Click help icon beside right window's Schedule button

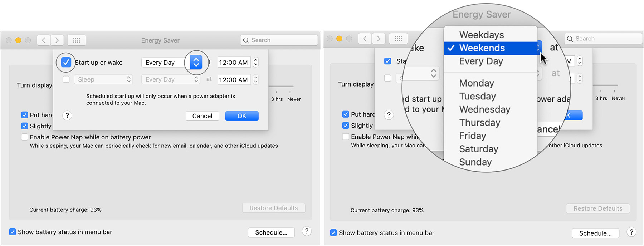(x=631, y=232)
